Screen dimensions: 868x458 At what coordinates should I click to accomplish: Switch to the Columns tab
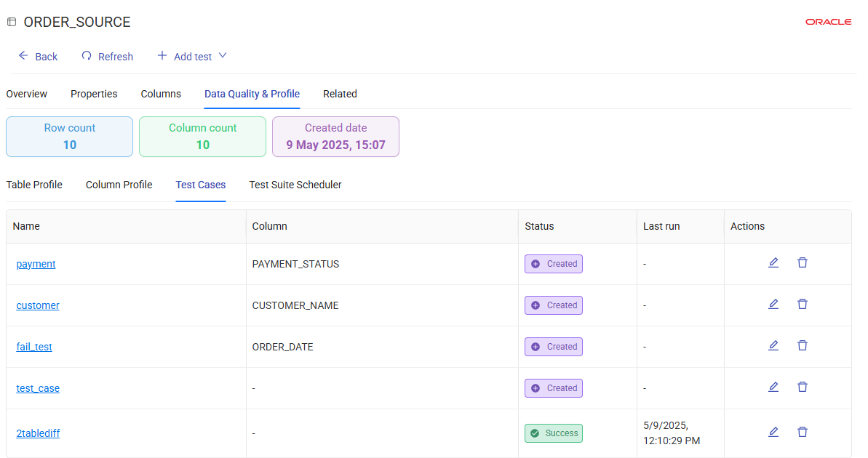161,94
